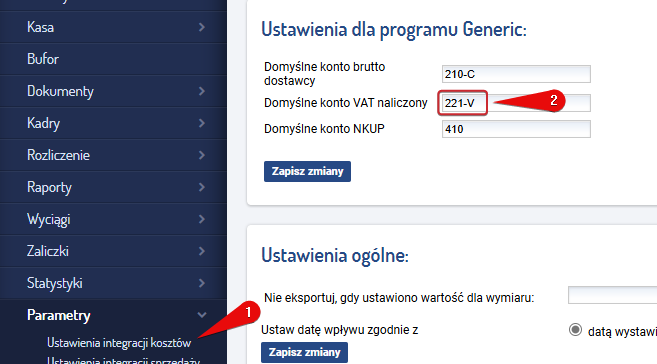Open Ustawienia integracji kosztów submenu
The height and width of the screenshot is (364, 657).
[119, 343]
